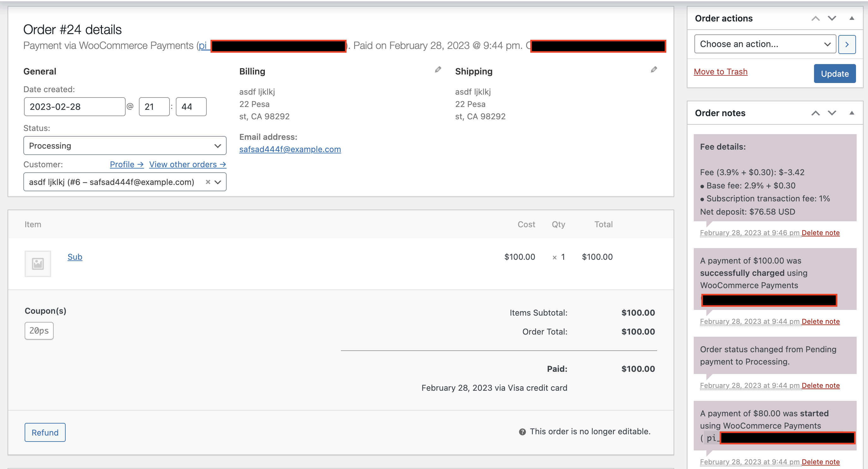Edit the Shipping address with pencil icon
This screenshot has height=469, width=868.
(x=654, y=70)
